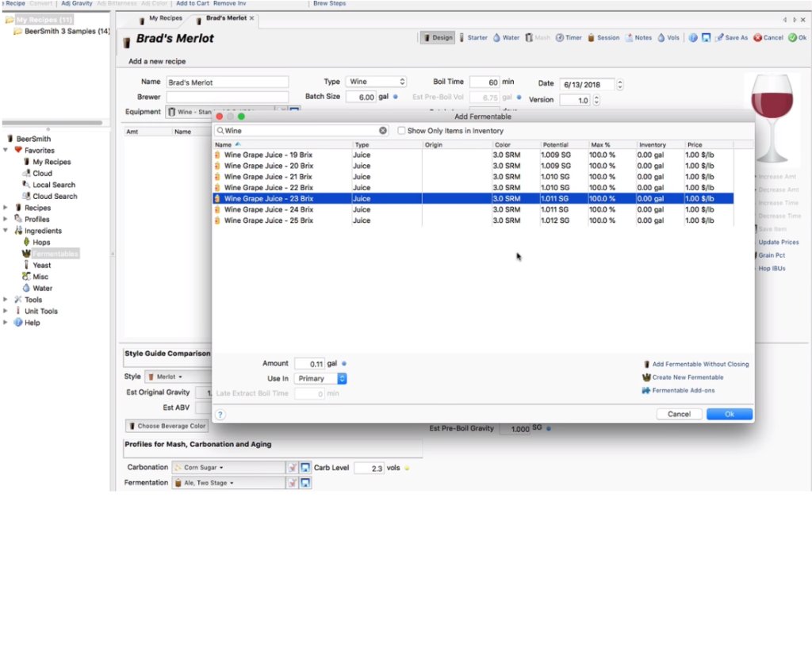Open the Notes tab

tap(638, 38)
